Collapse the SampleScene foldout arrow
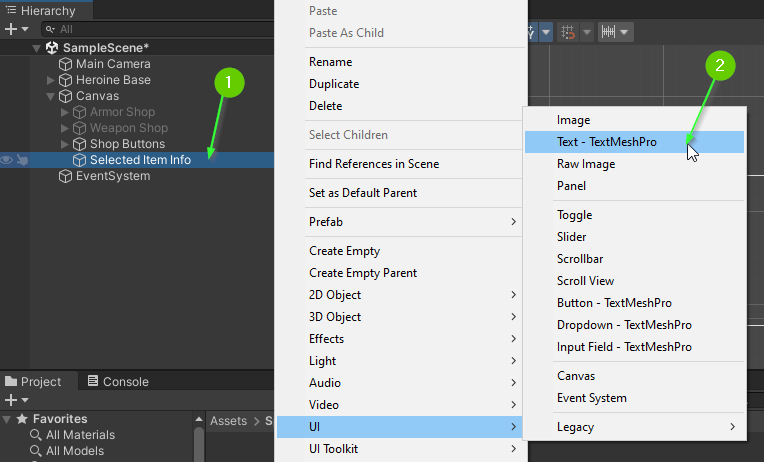 click(37, 48)
